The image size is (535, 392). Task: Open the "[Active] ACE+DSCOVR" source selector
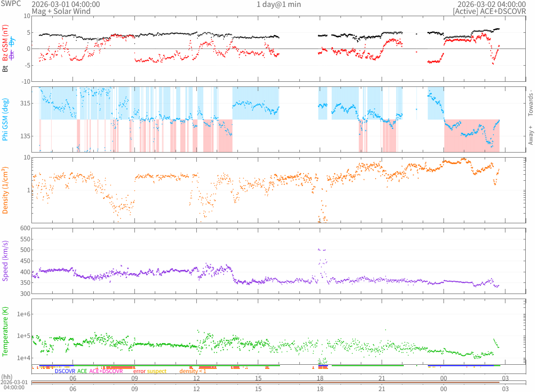489,11
